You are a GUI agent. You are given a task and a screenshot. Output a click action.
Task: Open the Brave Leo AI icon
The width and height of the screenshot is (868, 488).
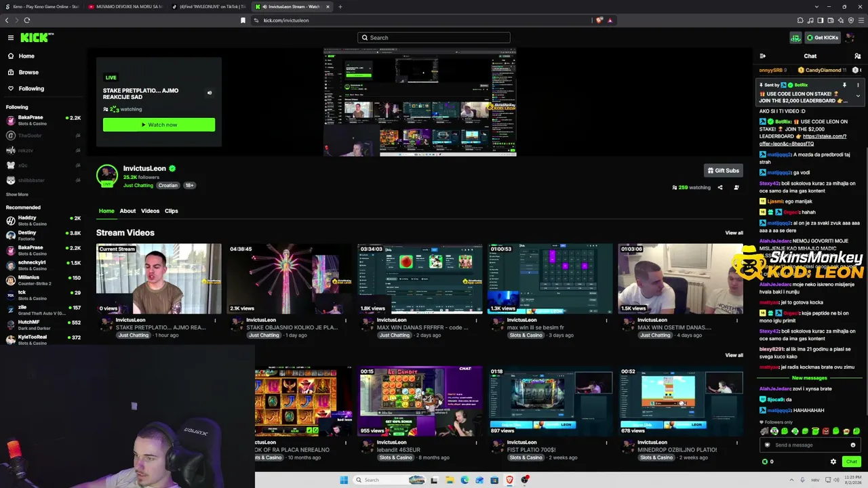841,20
